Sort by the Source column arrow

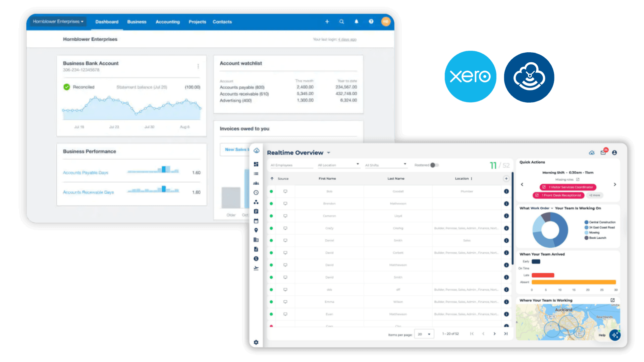point(272,179)
